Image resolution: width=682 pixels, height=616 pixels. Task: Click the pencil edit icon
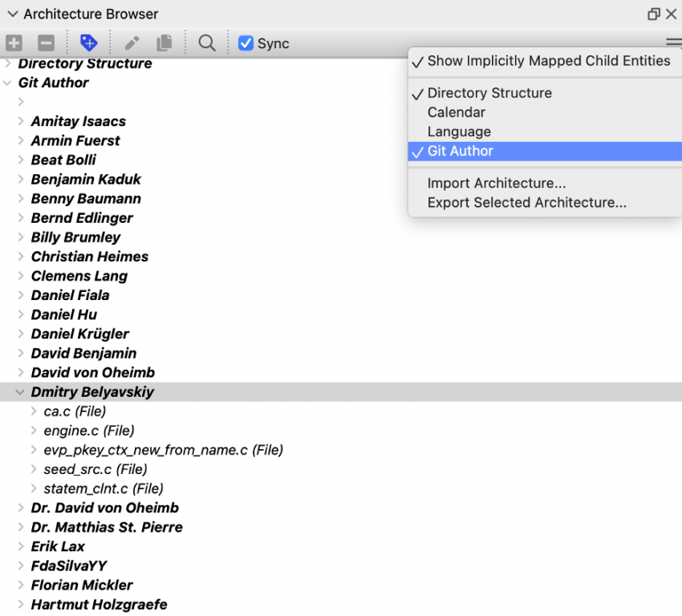[x=132, y=43]
